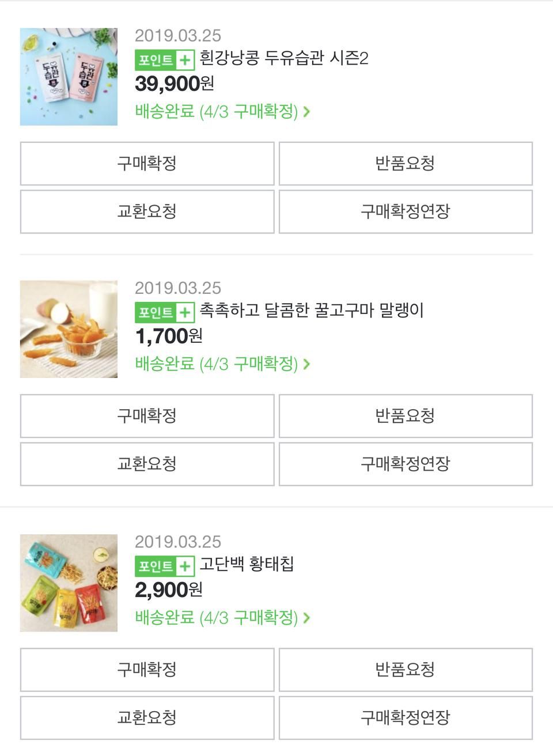The height and width of the screenshot is (756, 553).
Task: Expand delivery status chevron for 황태칩 order
Action: [306, 618]
